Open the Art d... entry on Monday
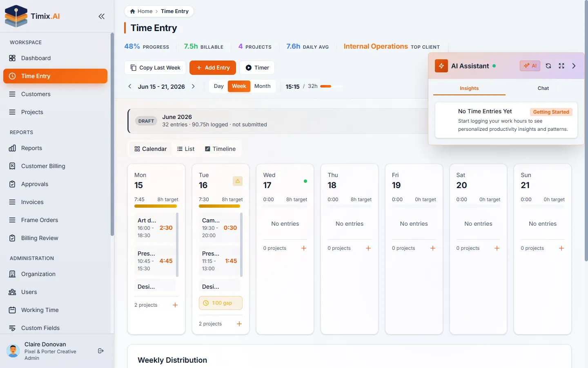The width and height of the screenshot is (588, 368). coord(155,228)
